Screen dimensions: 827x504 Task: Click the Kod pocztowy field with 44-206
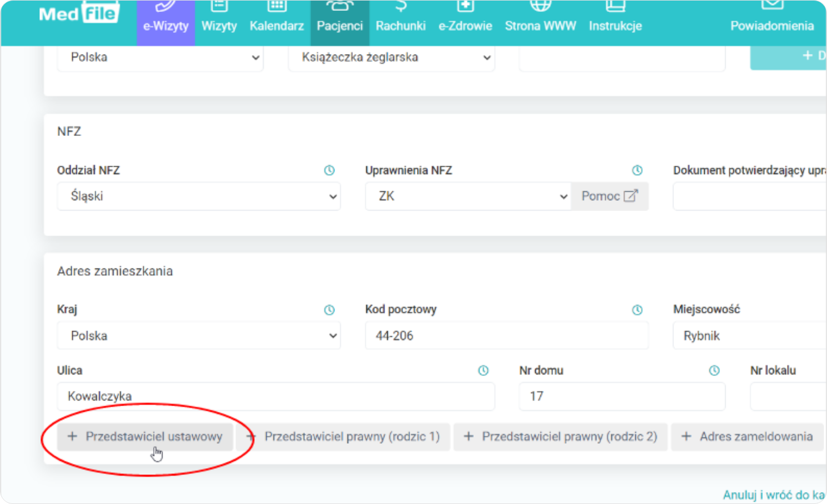507,336
